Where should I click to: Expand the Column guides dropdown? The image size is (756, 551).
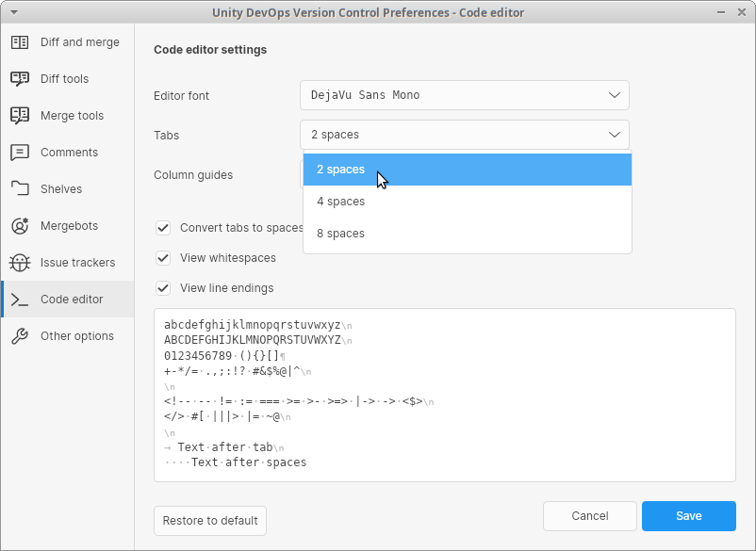464,174
